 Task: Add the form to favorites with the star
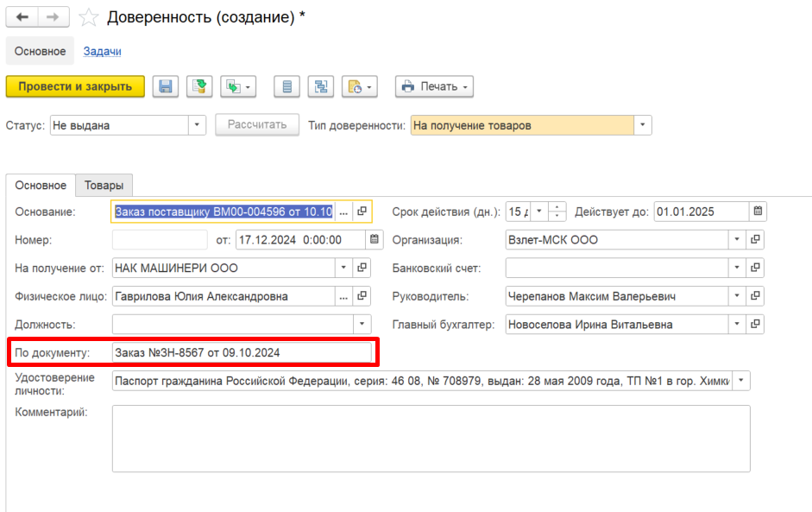(x=89, y=17)
